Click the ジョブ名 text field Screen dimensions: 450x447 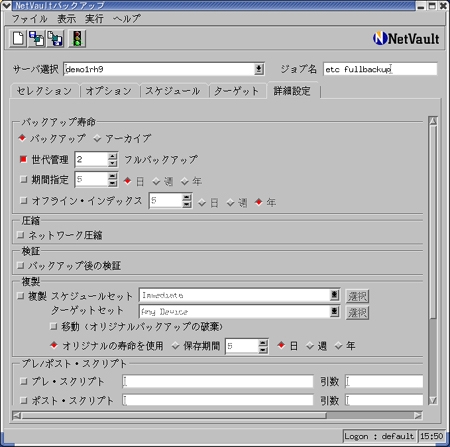(x=380, y=69)
